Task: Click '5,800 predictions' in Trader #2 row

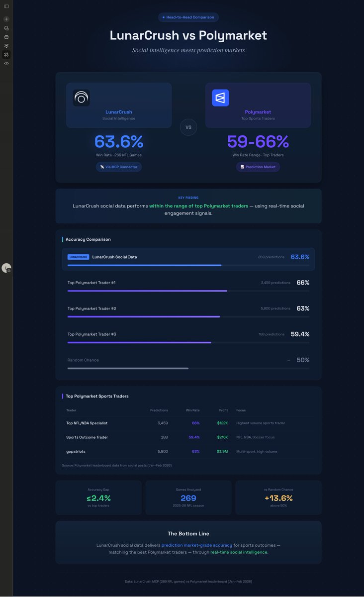Action: coord(275,308)
